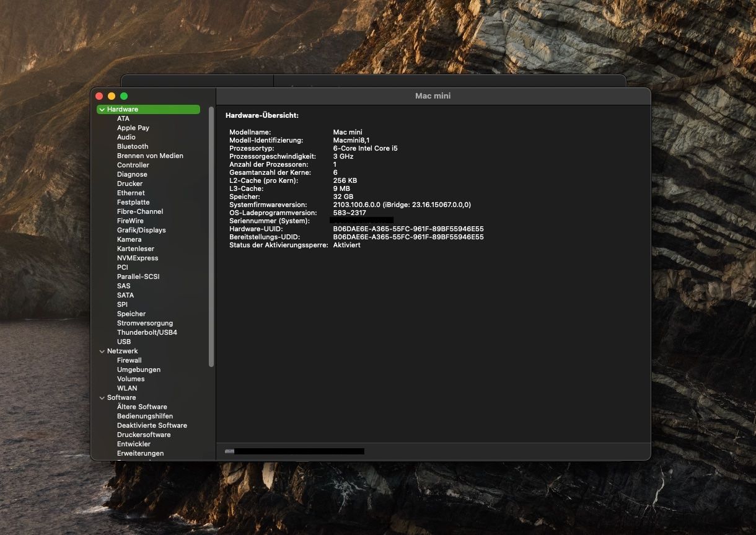
Task: Zoom the window with the green button
Action: coord(124,96)
